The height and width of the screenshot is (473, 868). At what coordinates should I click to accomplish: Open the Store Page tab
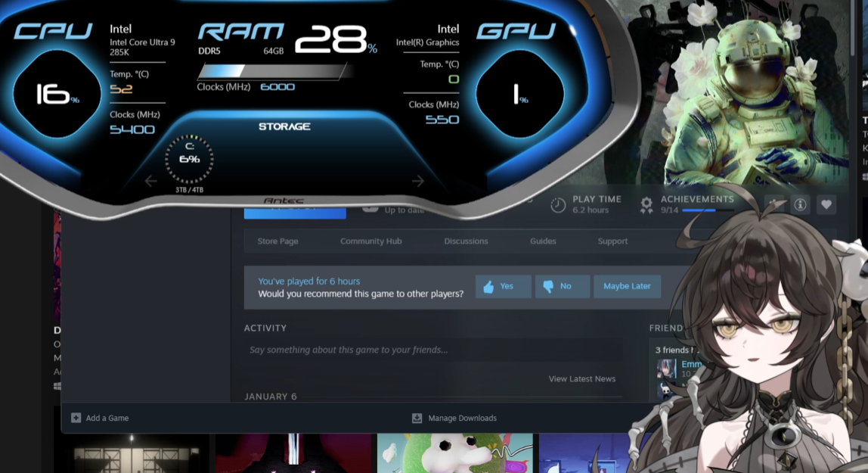[278, 241]
